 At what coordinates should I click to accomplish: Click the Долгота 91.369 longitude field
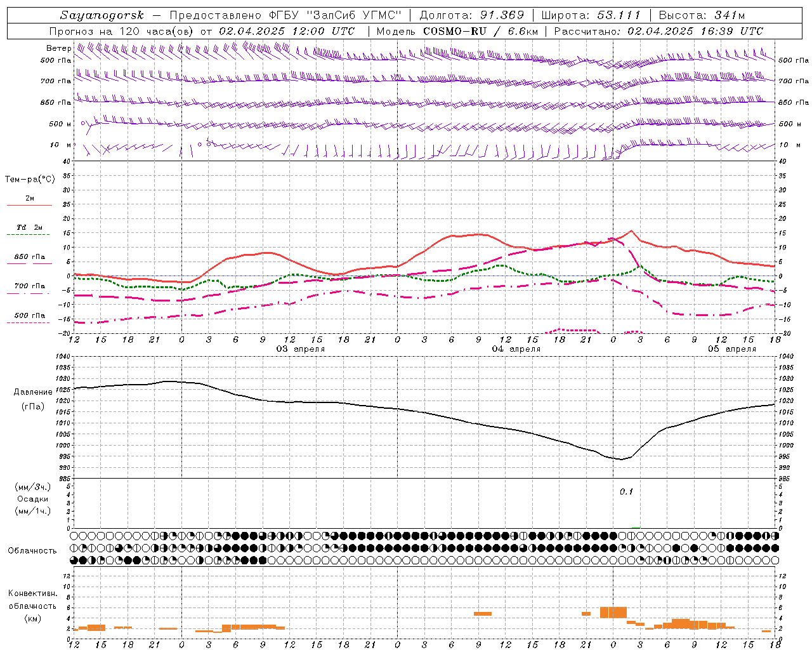pos(472,15)
